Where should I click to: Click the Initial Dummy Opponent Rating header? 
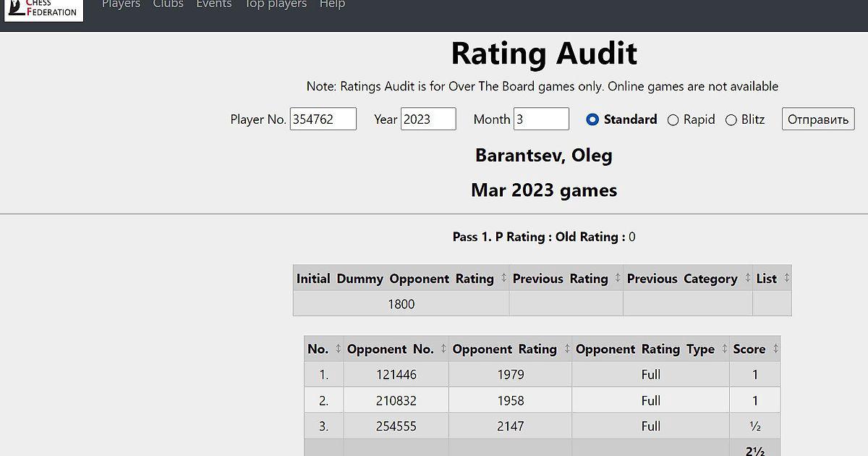tap(395, 279)
